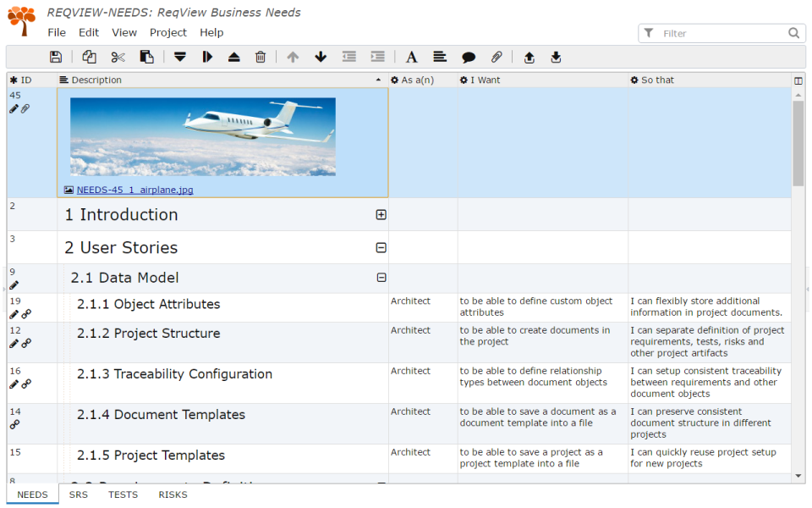Click the link icon in row 19
The height and width of the screenshot is (508, 812).
(26, 313)
